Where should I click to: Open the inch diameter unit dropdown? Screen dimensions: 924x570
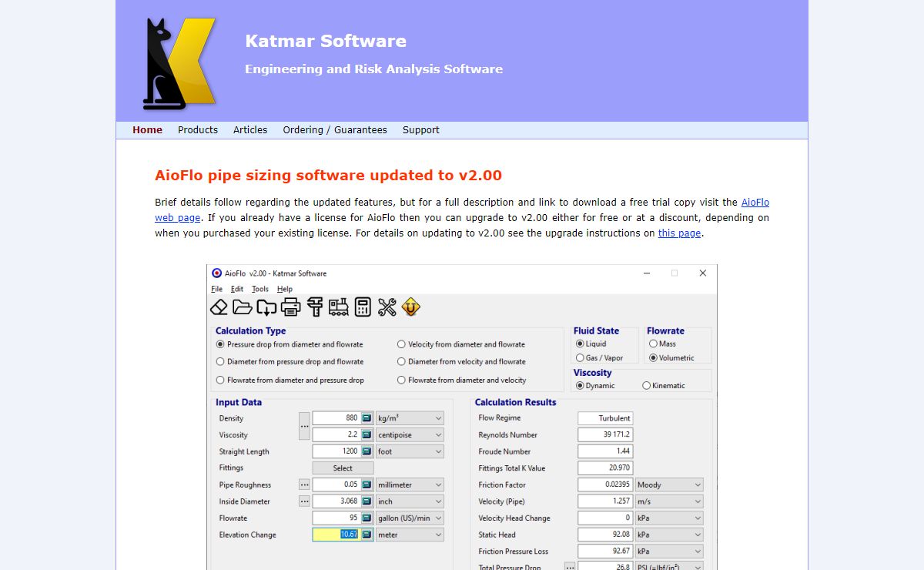[410, 501]
